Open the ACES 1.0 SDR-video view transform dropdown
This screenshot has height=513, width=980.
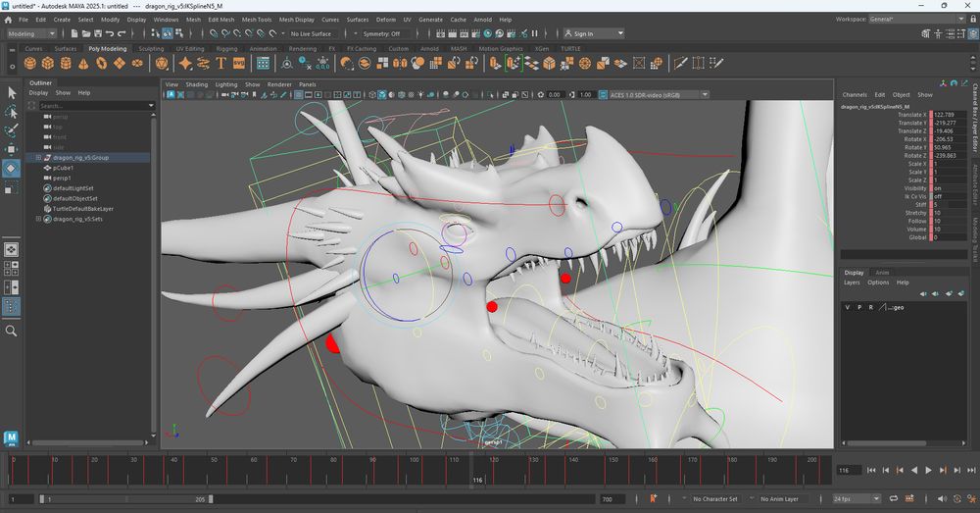[647, 95]
